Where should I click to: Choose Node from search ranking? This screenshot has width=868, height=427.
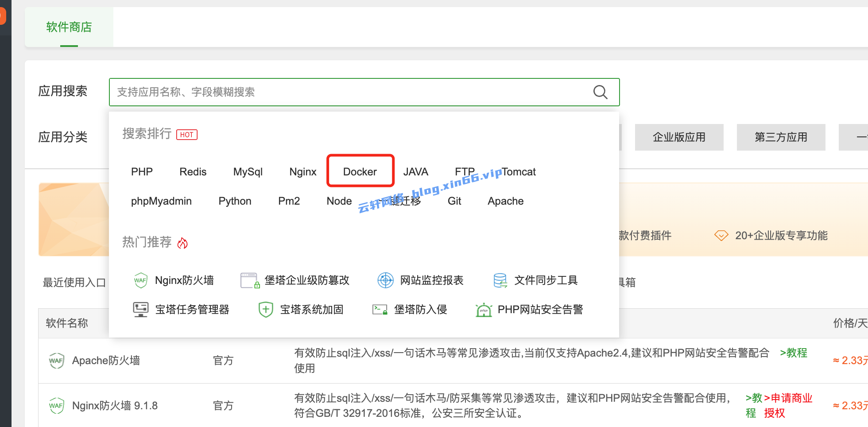point(339,201)
